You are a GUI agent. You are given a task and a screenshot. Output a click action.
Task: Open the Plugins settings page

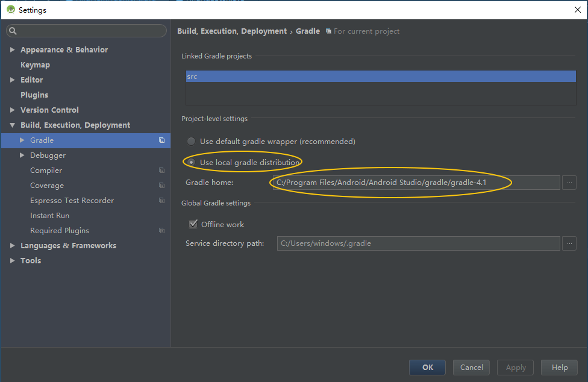[x=34, y=95]
